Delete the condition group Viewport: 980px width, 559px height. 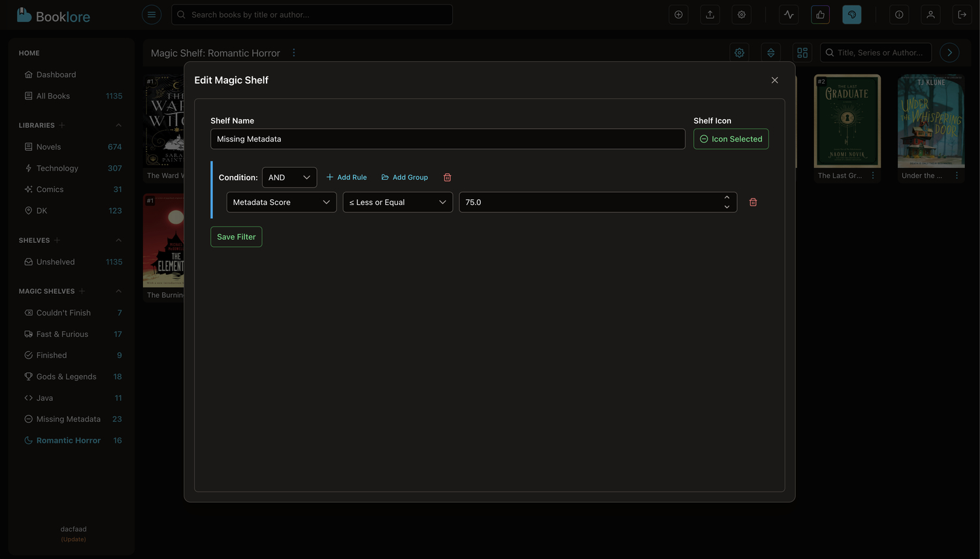coord(448,178)
